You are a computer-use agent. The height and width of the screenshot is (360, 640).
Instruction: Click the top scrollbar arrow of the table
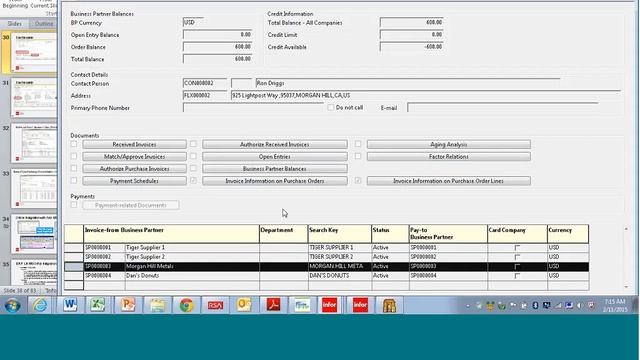[626, 229]
